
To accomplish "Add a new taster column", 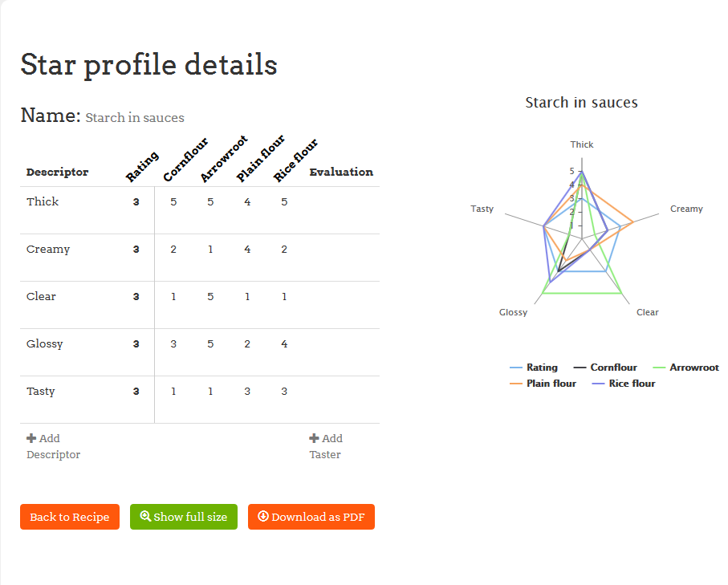I will pyautogui.click(x=326, y=446).
